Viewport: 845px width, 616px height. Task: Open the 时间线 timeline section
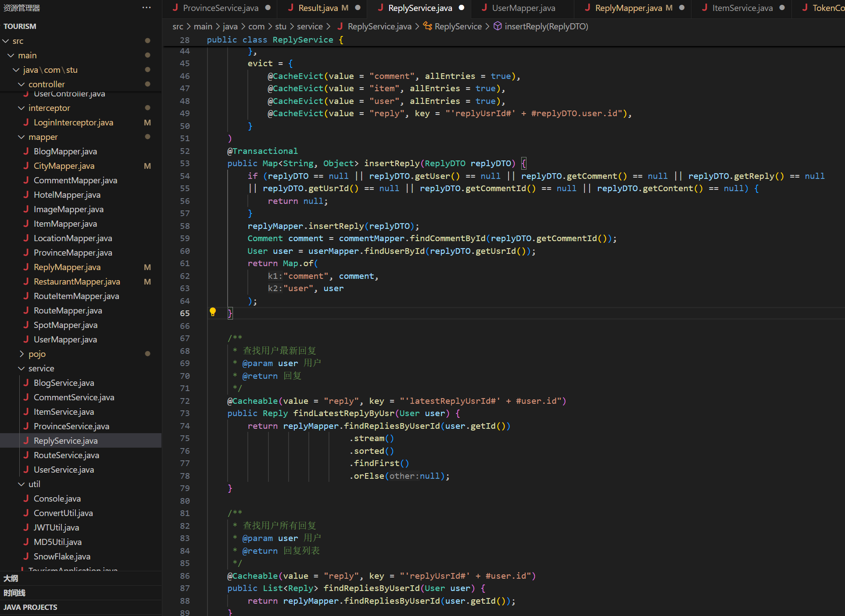coord(14,593)
